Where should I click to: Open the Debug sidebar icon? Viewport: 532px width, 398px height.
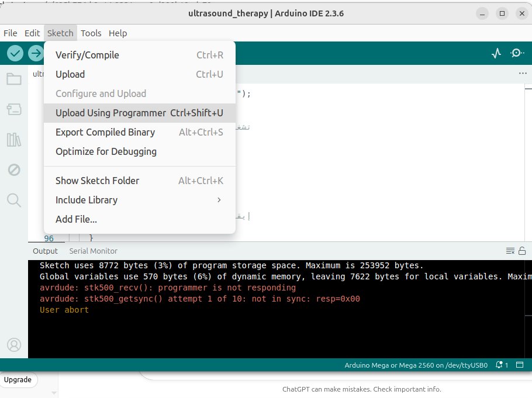coord(14,170)
